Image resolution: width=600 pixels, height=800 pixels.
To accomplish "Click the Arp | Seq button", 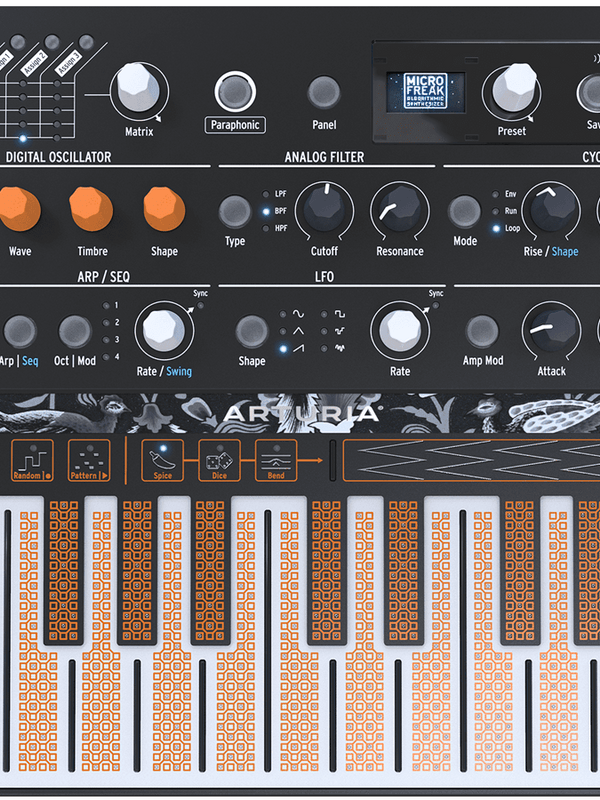I will coord(20,332).
